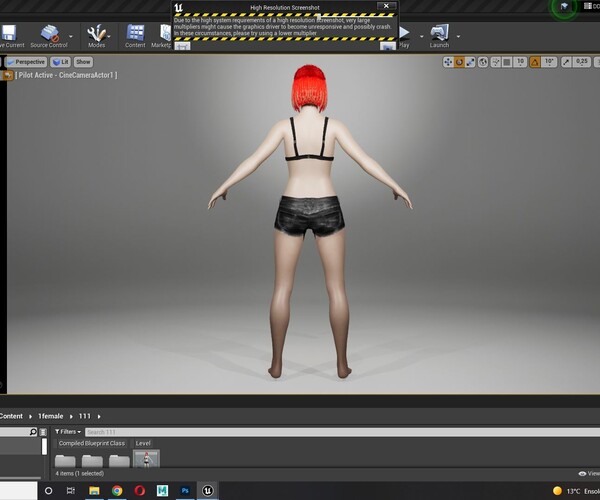The image size is (600, 500).
Task: Toggle surface snapping in viewport toolbar
Action: pos(496,62)
